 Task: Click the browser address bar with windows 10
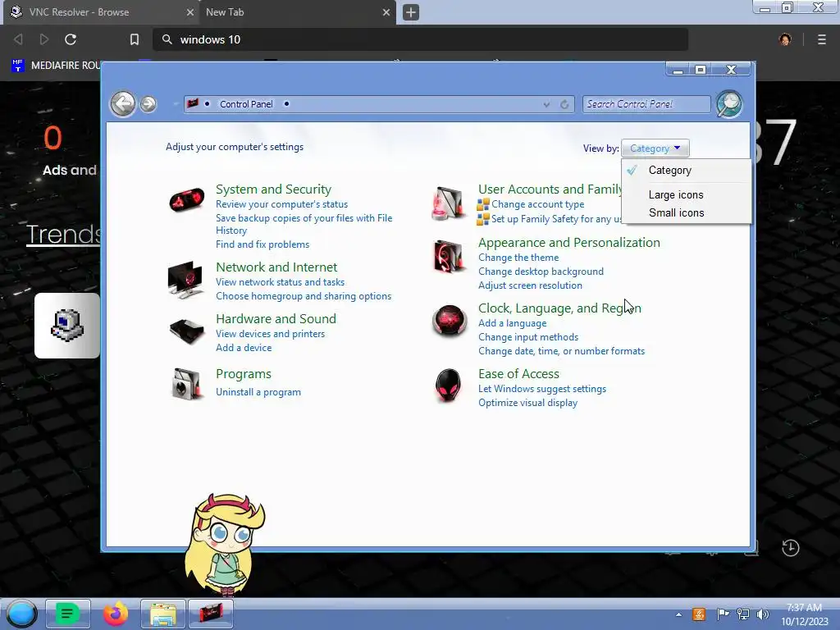pos(420,39)
